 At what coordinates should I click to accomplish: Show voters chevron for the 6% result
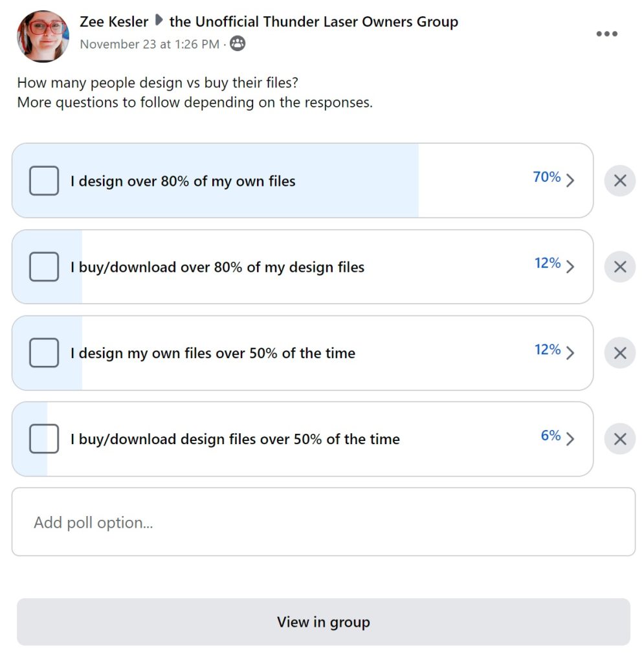pos(570,439)
